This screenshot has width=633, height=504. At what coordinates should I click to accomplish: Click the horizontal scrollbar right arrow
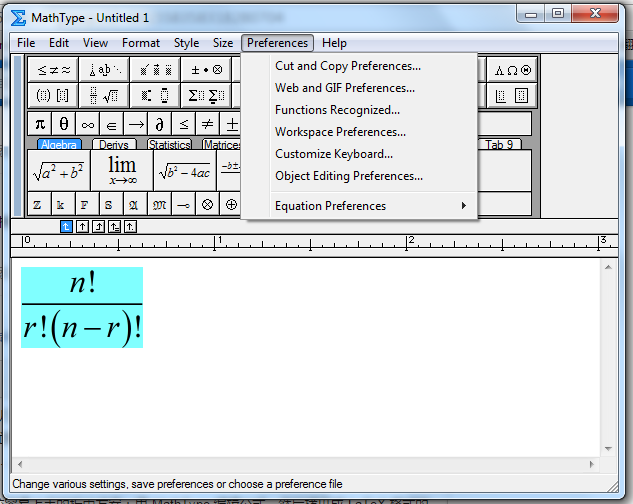pyautogui.click(x=592, y=464)
